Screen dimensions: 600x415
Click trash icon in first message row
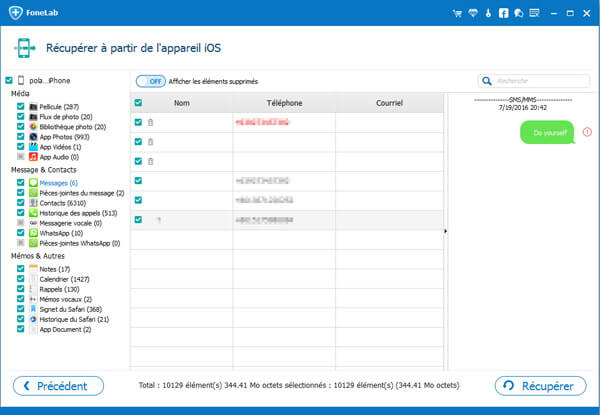tap(150, 122)
